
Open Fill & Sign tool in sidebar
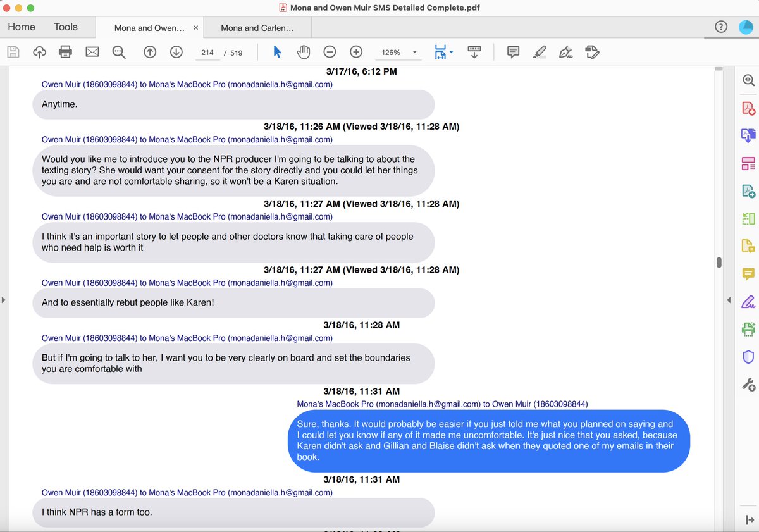pos(748,301)
